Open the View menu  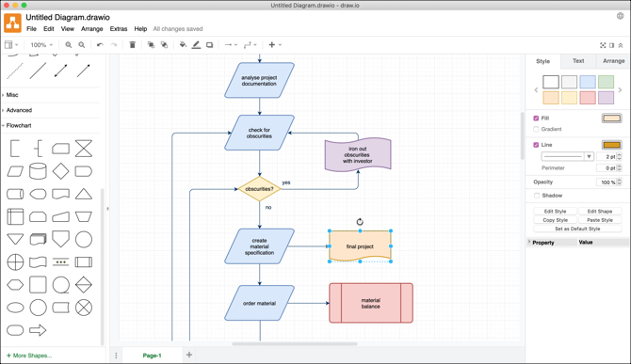coord(67,29)
